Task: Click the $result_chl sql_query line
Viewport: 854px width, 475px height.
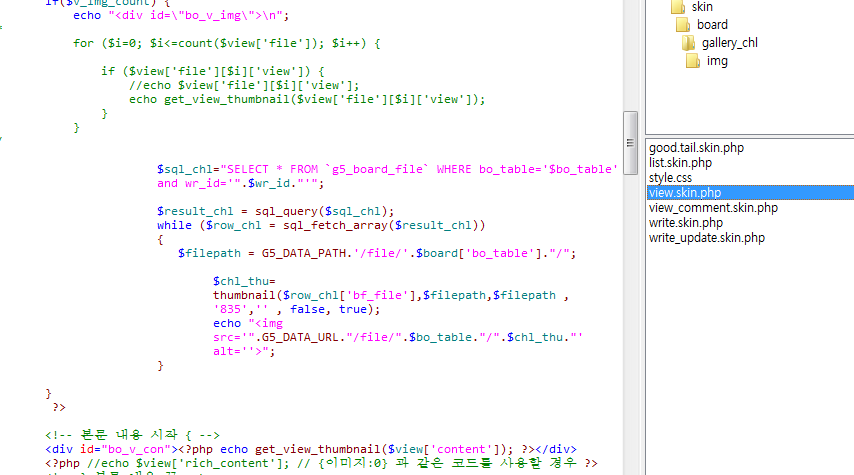Action: pos(275,211)
